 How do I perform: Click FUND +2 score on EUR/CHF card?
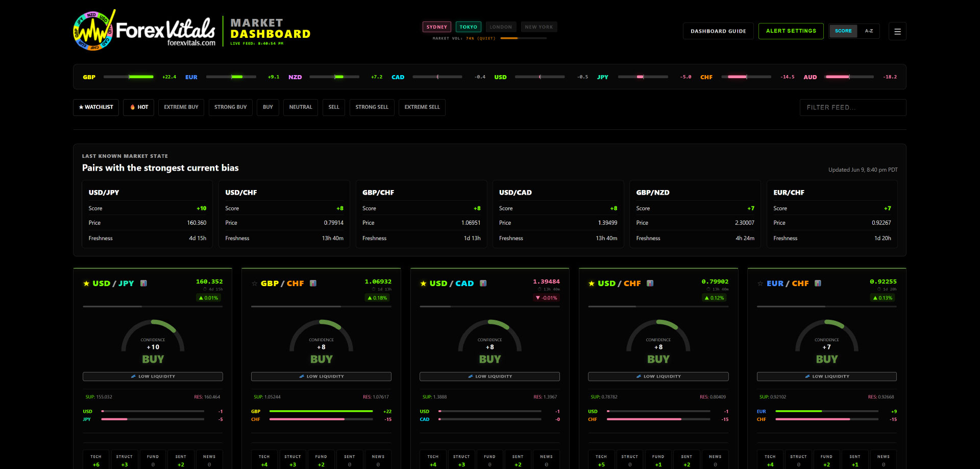point(826,460)
